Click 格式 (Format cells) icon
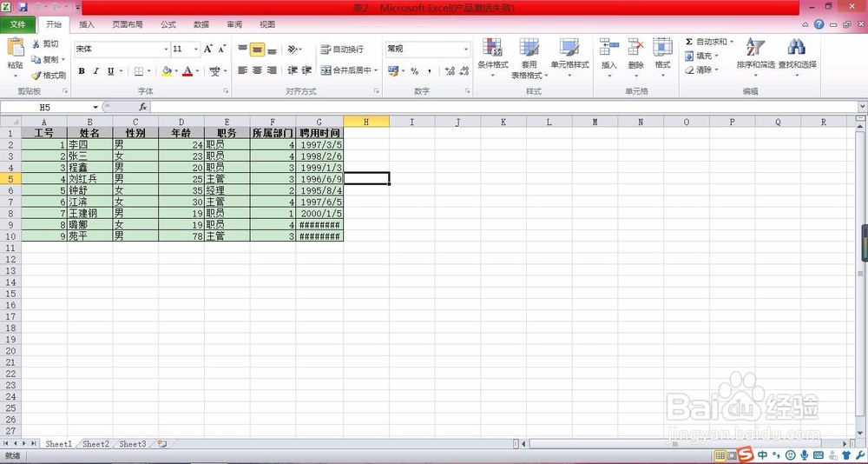The height and width of the screenshot is (464, 868). (x=662, y=47)
